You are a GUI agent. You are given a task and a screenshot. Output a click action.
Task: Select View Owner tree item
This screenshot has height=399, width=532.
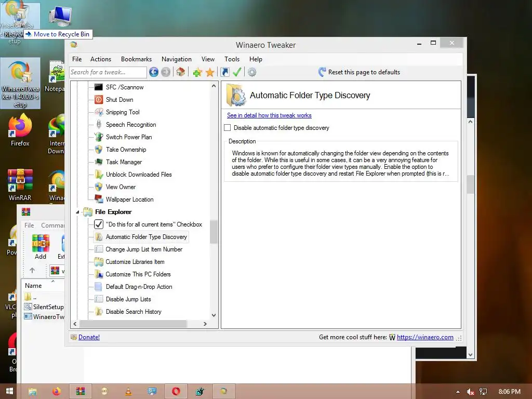pos(121,187)
